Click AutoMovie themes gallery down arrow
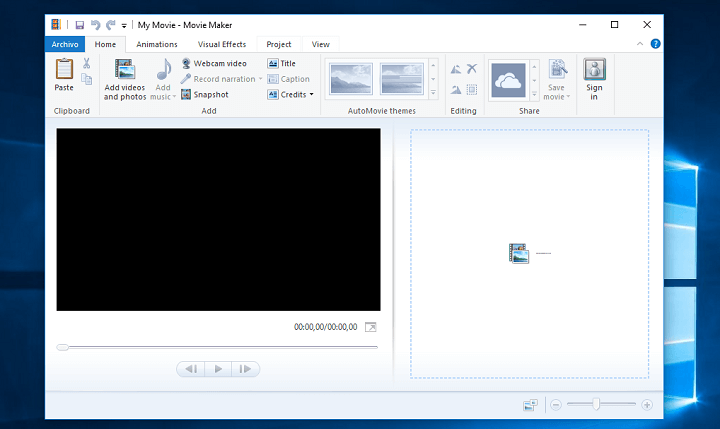The image size is (720, 429). click(x=433, y=79)
